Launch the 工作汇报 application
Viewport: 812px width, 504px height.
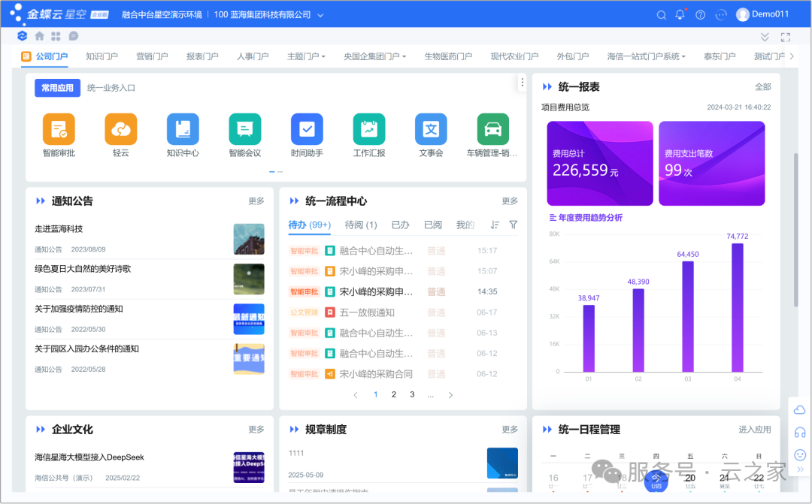[368, 128]
